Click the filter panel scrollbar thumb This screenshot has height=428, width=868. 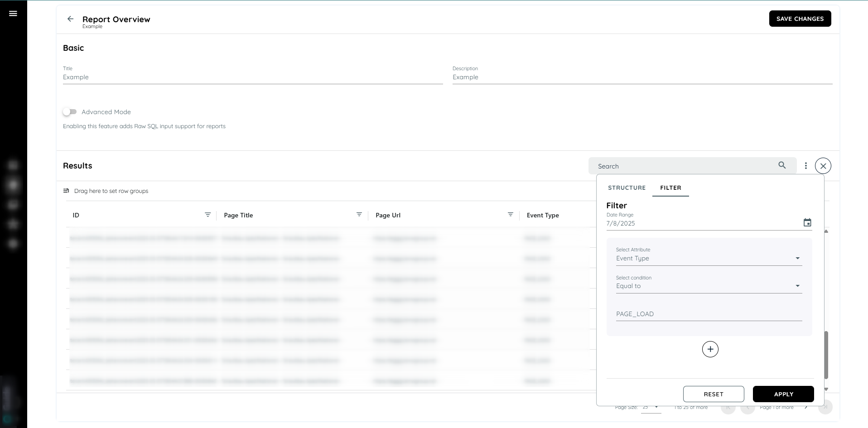coord(826,355)
